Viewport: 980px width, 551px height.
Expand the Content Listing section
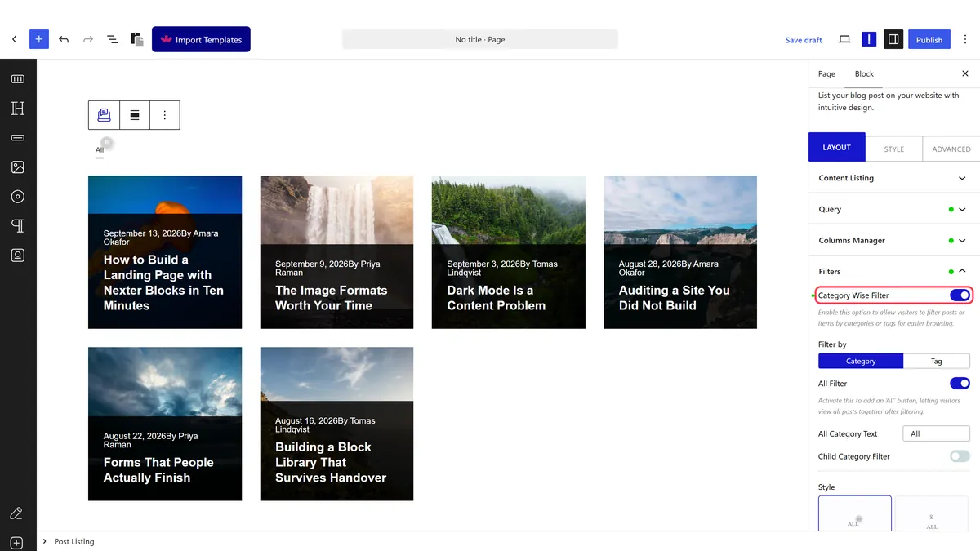point(894,178)
